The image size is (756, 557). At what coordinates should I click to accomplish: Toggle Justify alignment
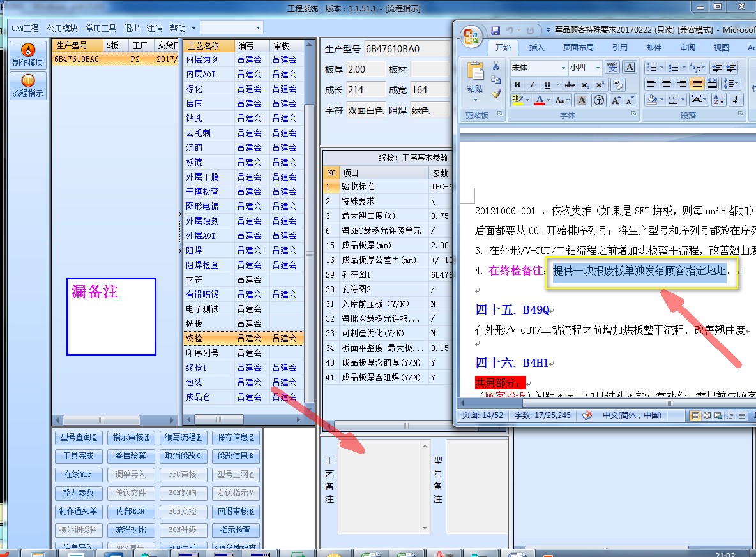click(697, 84)
